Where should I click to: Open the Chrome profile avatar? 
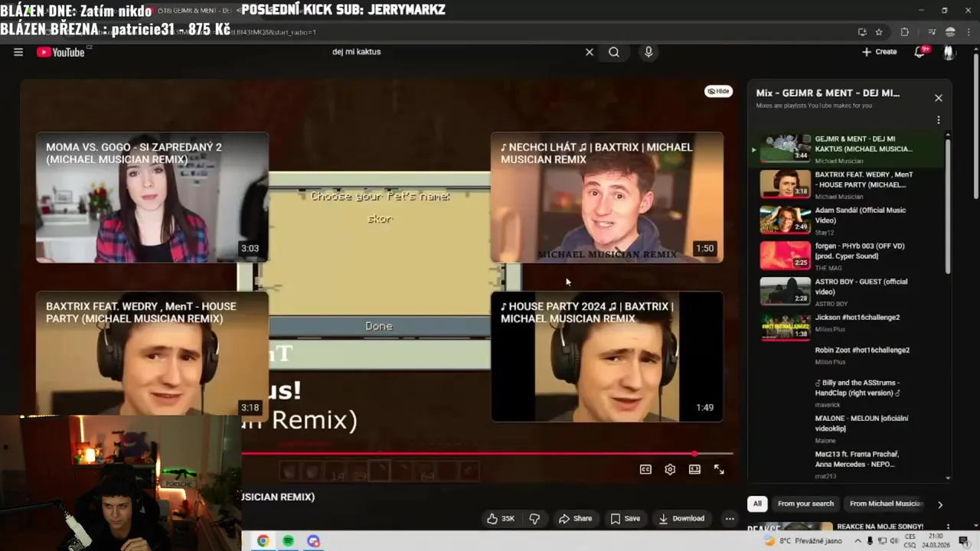coord(950,32)
